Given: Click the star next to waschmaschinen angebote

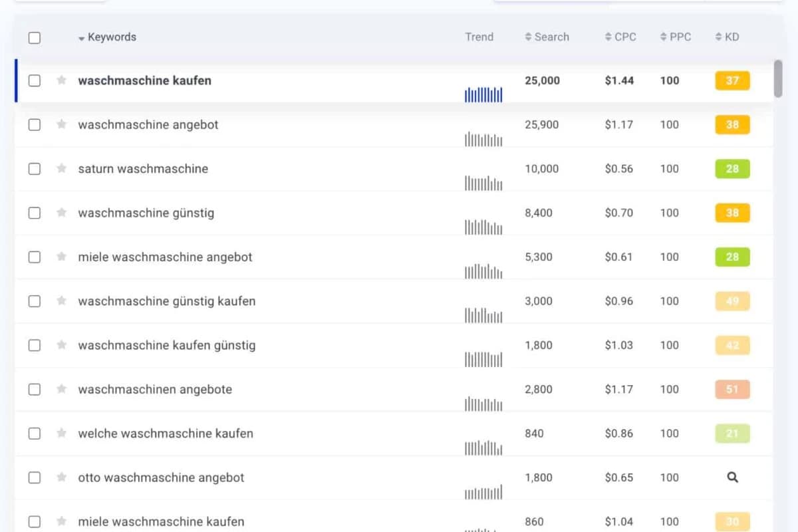Looking at the screenshot, I should point(61,389).
